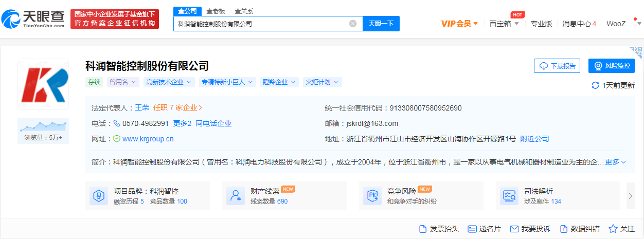
Task: Open 同电话企业 link
Action: click(213, 123)
